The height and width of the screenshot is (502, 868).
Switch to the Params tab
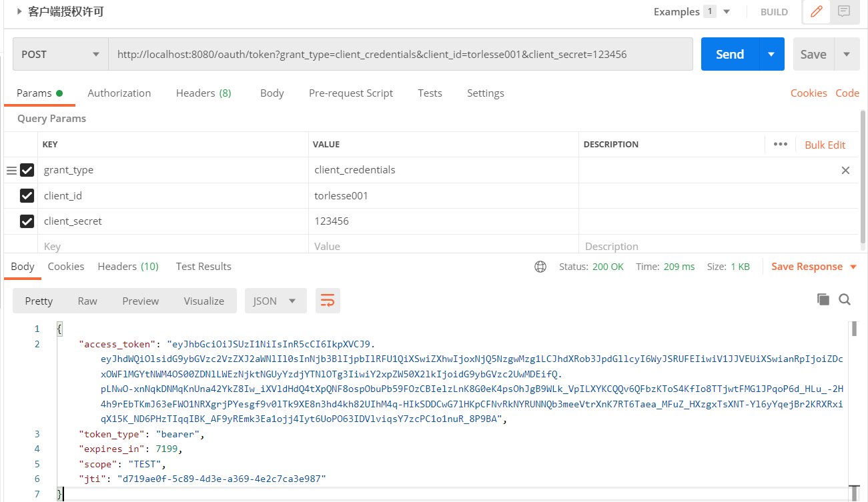click(x=39, y=93)
